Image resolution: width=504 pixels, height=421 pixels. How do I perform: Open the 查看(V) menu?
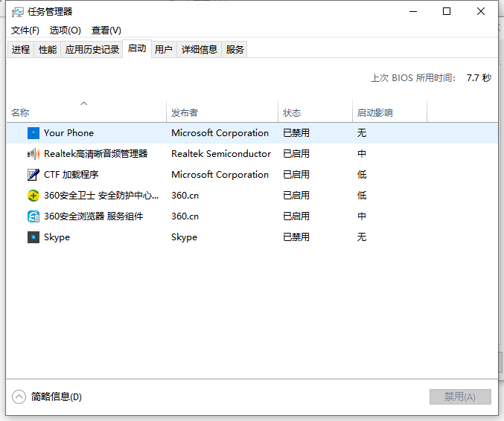pyautogui.click(x=106, y=30)
